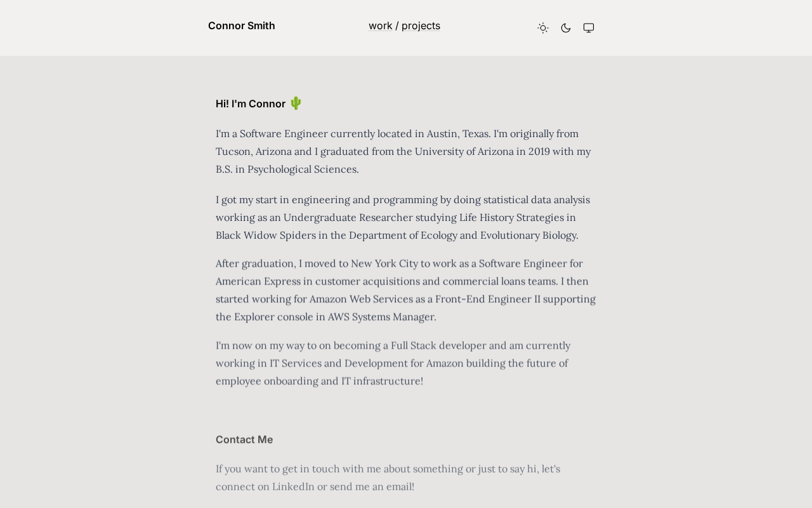Click the text "Austin, Texas"

[x=457, y=133]
